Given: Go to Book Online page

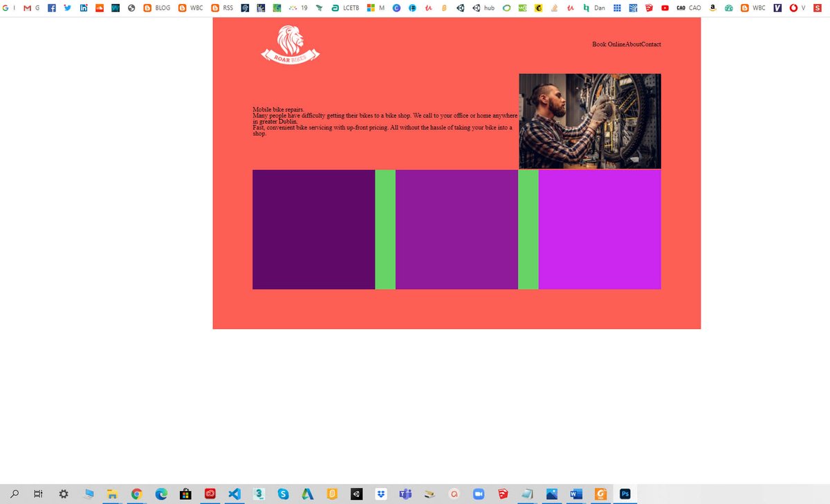Looking at the screenshot, I should coord(609,44).
